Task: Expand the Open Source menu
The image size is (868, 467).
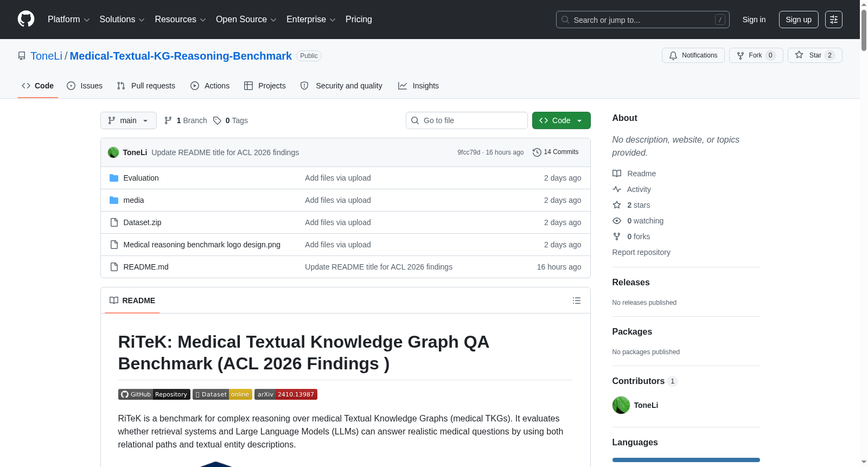Action: click(246, 20)
